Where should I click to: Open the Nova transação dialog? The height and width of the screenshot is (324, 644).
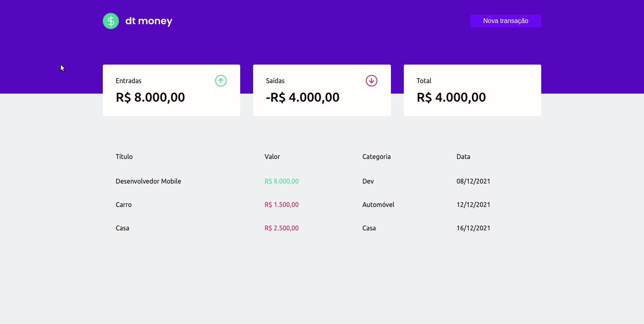click(505, 21)
